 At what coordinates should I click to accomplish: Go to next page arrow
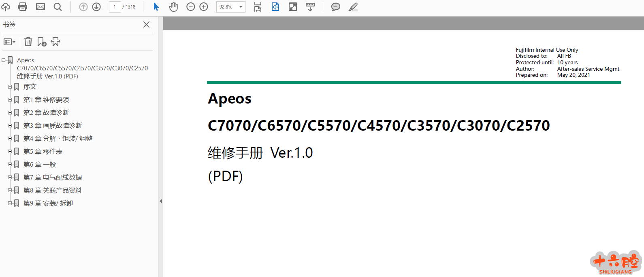[96, 7]
